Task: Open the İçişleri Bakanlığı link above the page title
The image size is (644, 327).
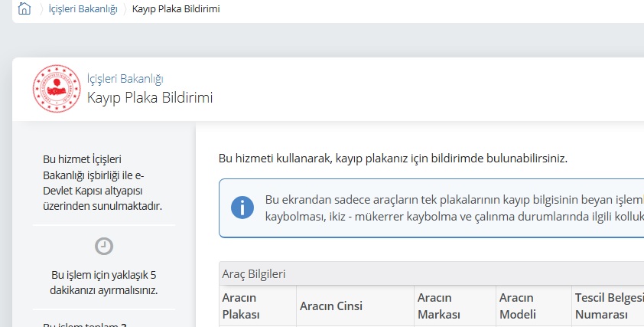Action: (125, 78)
